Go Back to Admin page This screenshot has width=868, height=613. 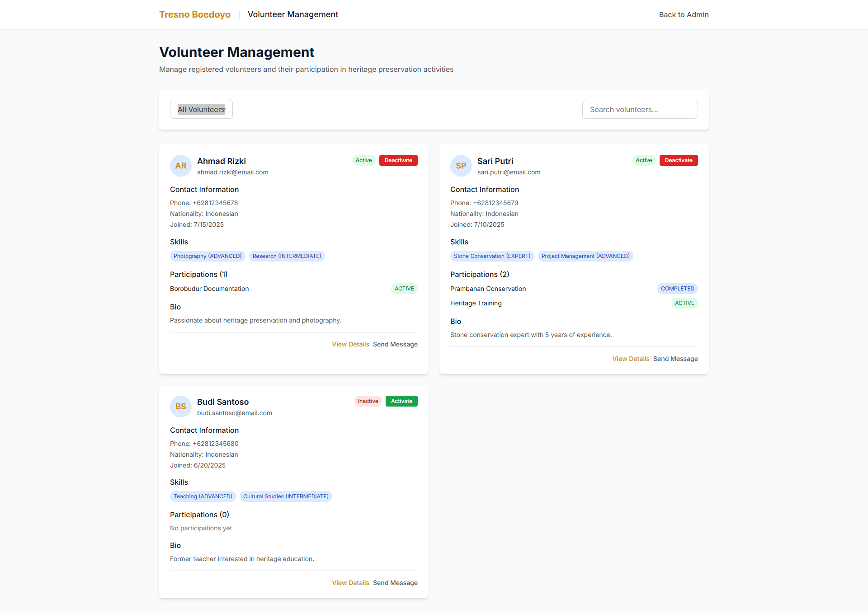pyautogui.click(x=683, y=14)
